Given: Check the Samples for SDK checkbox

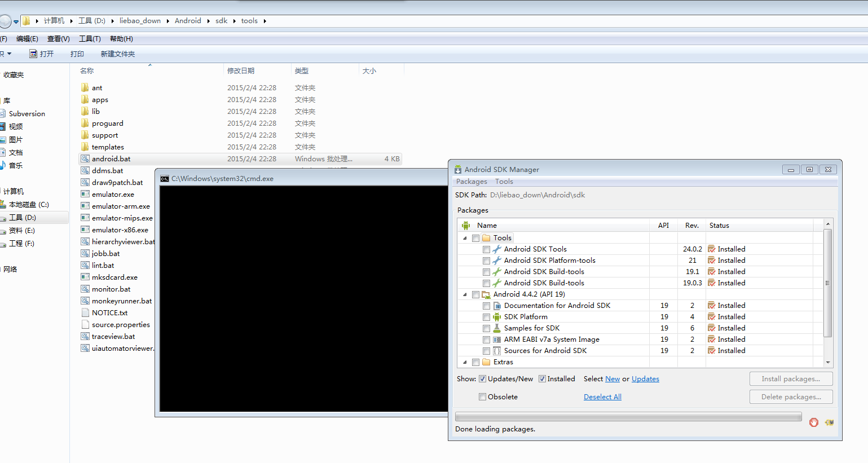Looking at the screenshot, I should [x=486, y=328].
